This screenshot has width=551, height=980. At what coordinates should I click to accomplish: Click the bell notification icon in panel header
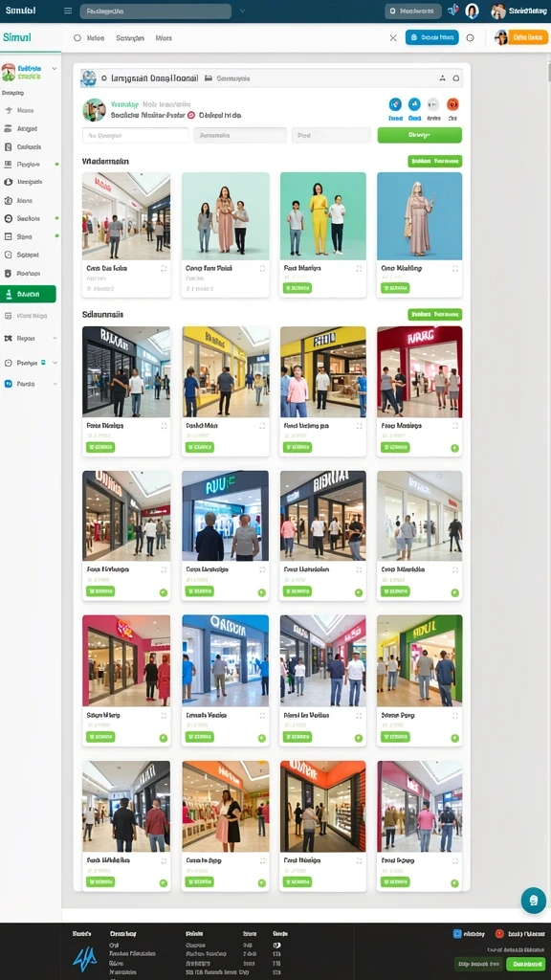pyautogui.click(x=456, y=78)
